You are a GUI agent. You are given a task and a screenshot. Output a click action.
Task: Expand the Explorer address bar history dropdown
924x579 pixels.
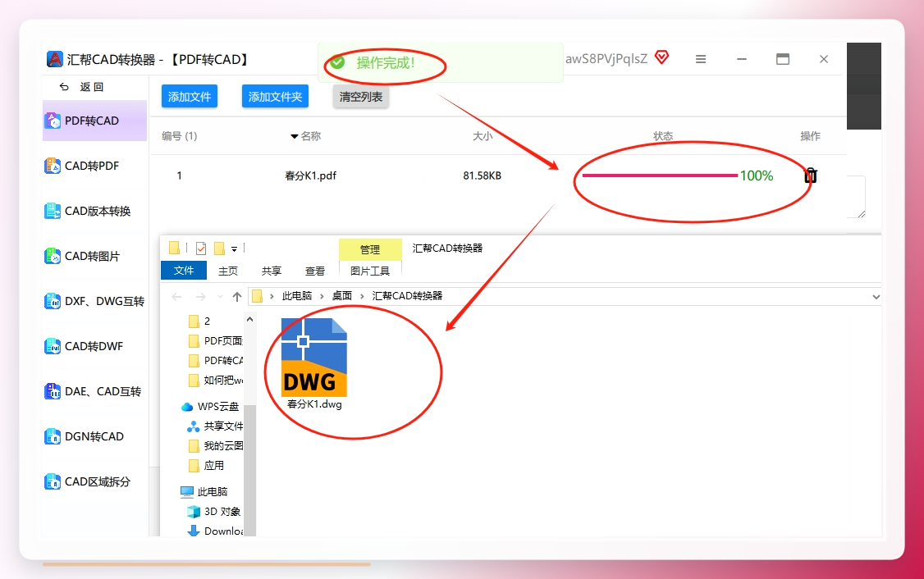pos(876,297)
